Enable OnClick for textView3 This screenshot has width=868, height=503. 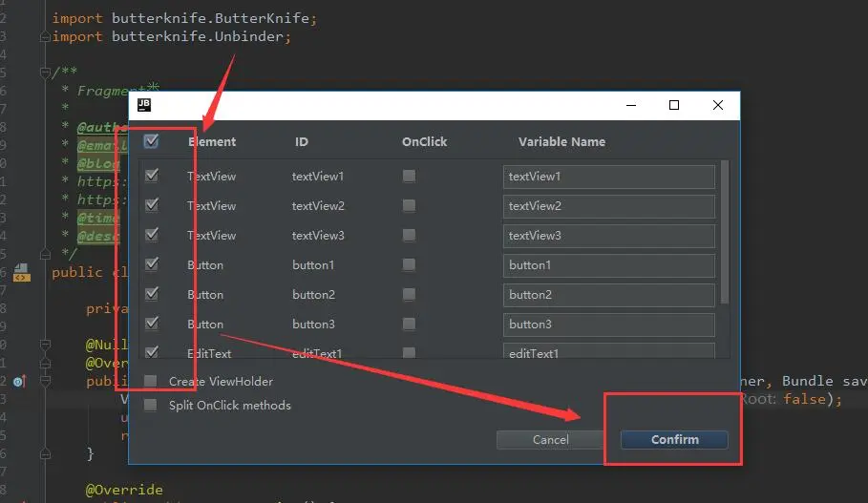[409, 235]
